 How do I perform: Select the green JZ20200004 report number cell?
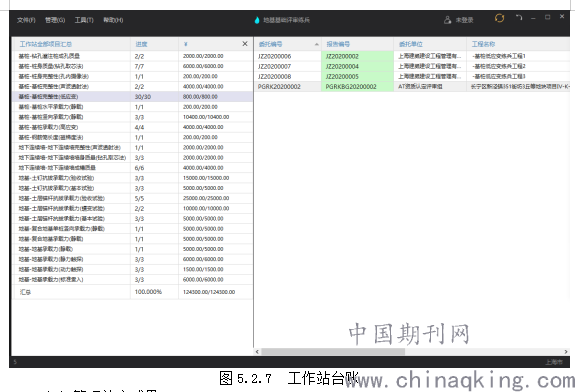pyautogui.click(x=357, y=66)
